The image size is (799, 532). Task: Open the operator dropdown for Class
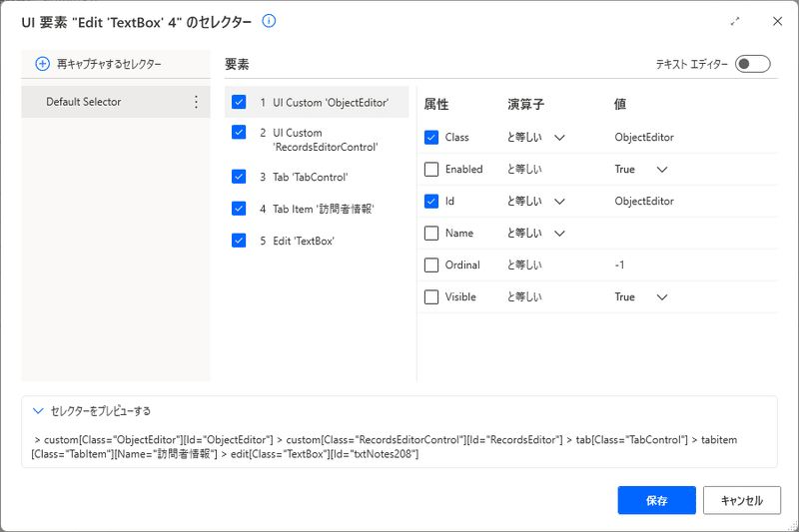coord(559,138)
